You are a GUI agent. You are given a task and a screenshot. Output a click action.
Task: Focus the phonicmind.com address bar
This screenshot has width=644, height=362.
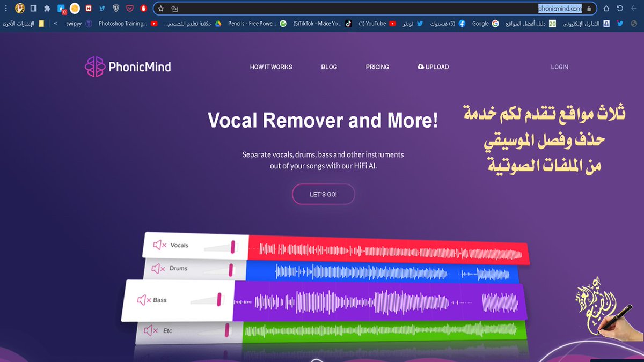(x=374, y=9)
